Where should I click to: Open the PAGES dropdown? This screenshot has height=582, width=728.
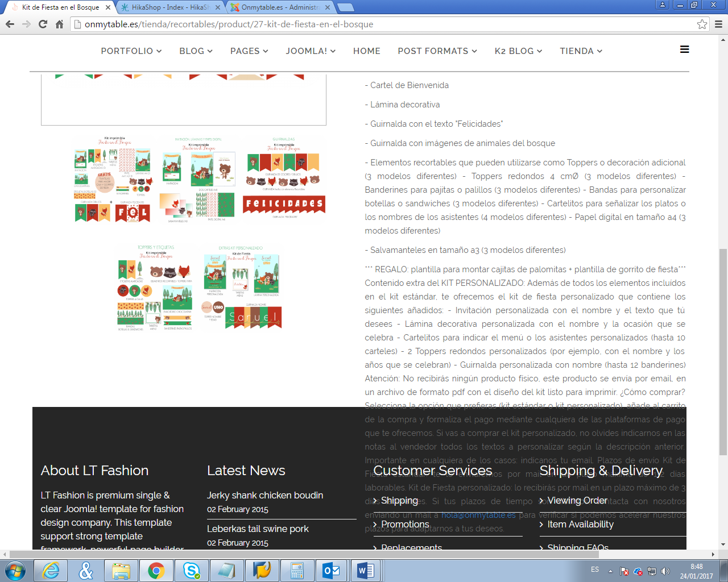(x=249, y=51)
